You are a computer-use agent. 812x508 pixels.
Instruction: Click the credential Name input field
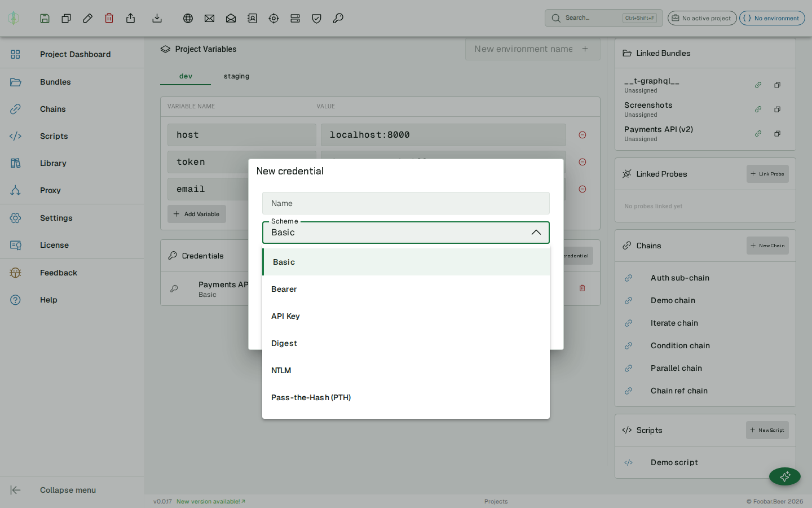coord(406,203)
